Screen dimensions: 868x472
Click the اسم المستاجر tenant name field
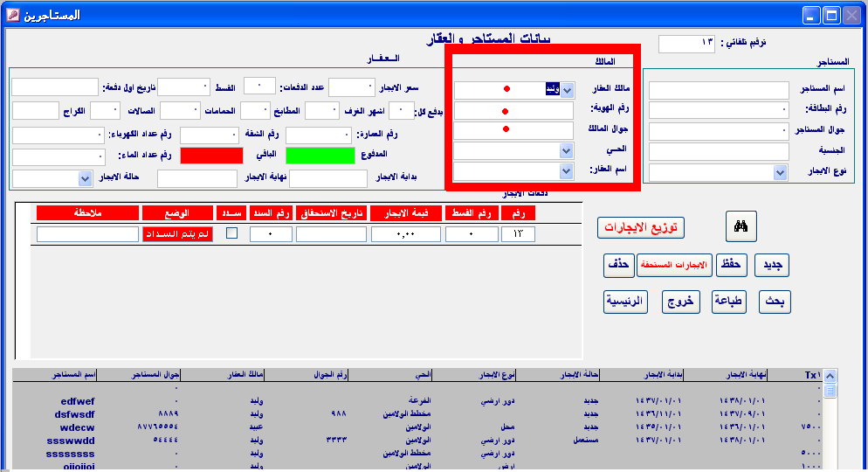click(x=719, y=90)
